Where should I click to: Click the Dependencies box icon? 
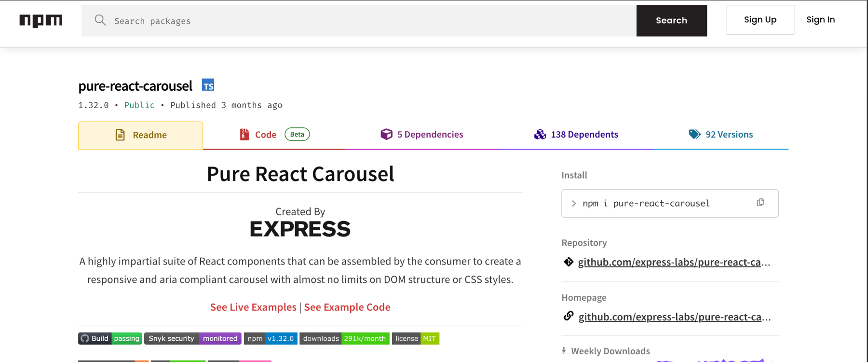[x=386, y=134]
